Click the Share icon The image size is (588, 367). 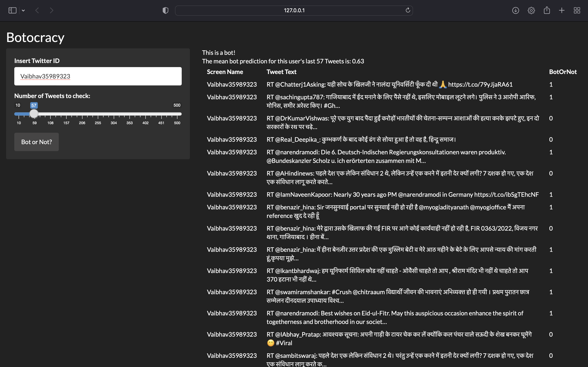tap(547, 10)
